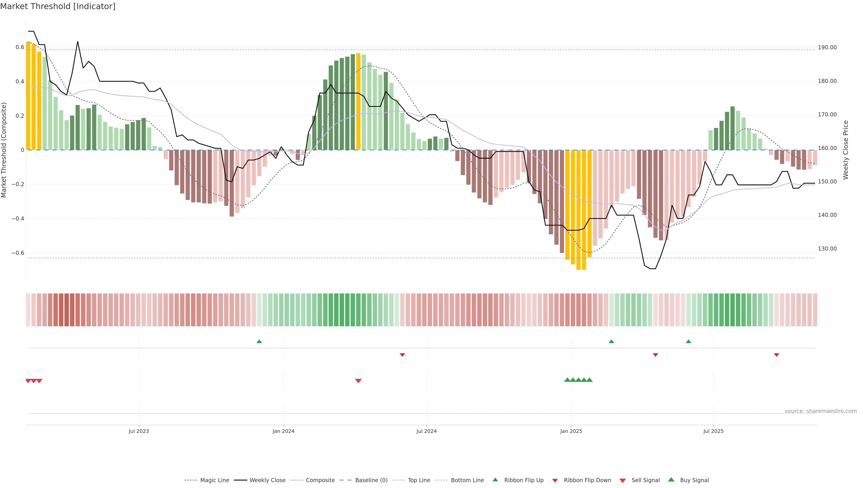Viewport: 868px width, 488px height.
Task: Toggle the Weekly Close legend entry
Action: 267,480
